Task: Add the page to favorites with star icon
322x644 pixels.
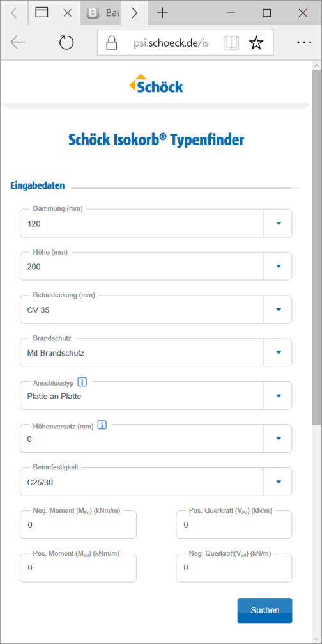Action: pyautogui.click(x=256, y=42)
